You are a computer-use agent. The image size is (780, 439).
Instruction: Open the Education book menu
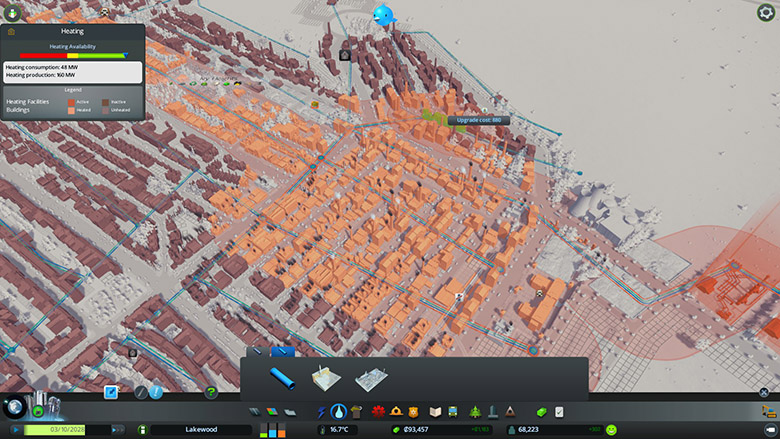pos(435,412)
